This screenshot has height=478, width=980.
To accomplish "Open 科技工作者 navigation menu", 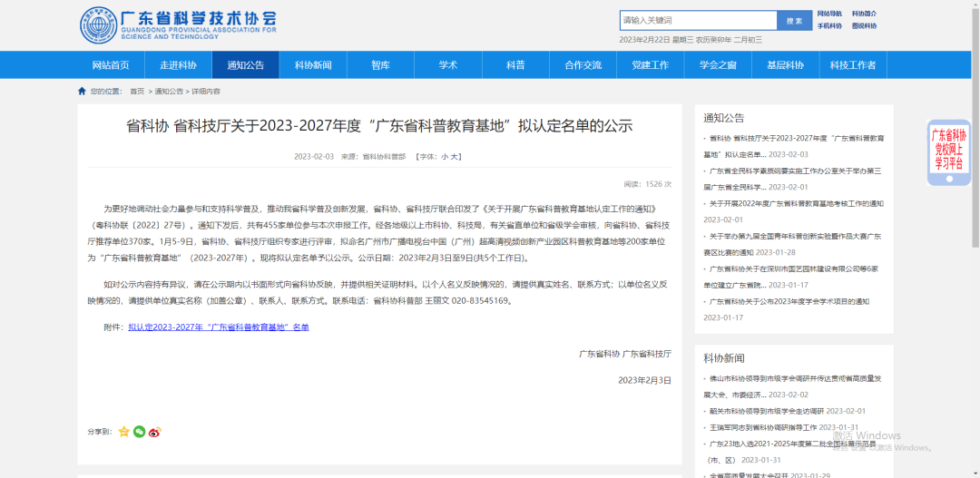I will pos(853,65).
